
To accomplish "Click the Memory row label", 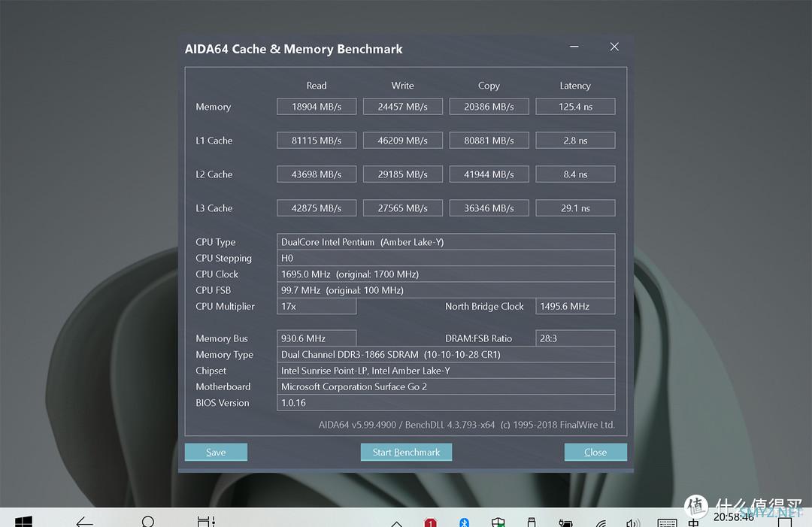I will pos(214,108).
